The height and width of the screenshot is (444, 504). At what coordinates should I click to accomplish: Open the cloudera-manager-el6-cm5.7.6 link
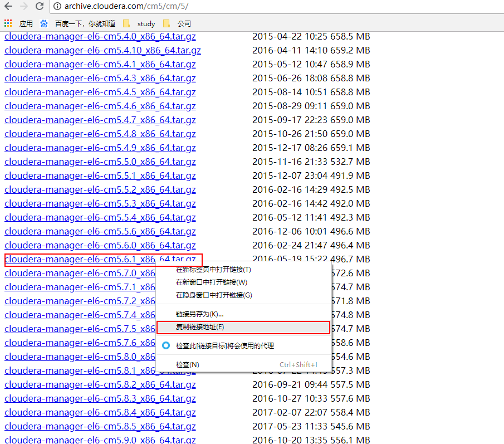(80, 343)
